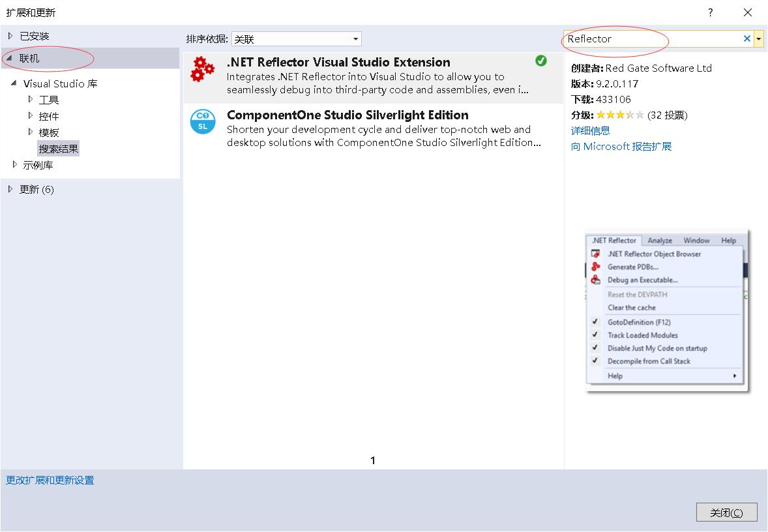Screen dimensions: 768x532
Task: Click the (32 投票) votes text
Action: coord(667,115)
